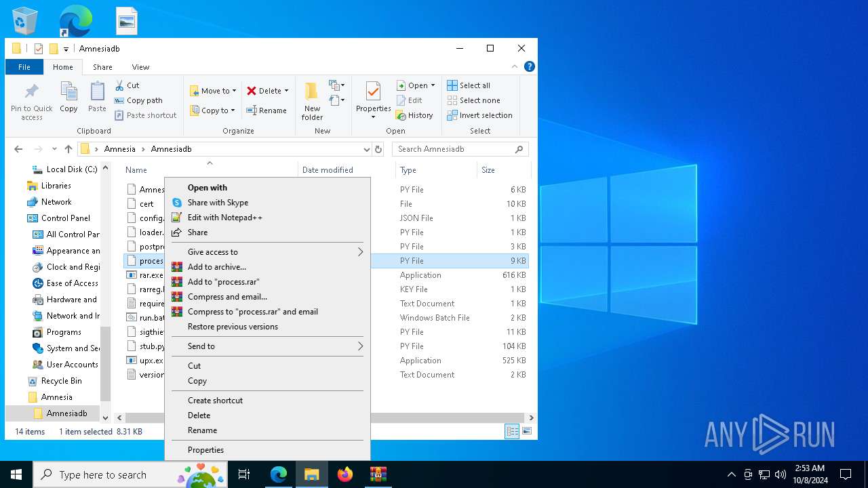The image size is (868, 488).
Task: Expand the address bar history dropdown
Action: click(367, 149)
